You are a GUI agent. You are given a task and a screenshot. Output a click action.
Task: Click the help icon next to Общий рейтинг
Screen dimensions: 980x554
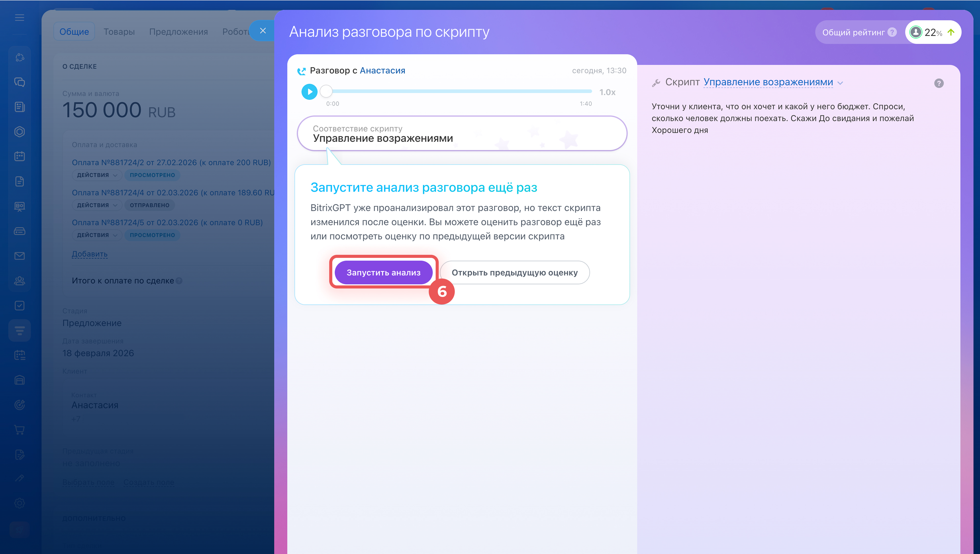tap(892, 32)
